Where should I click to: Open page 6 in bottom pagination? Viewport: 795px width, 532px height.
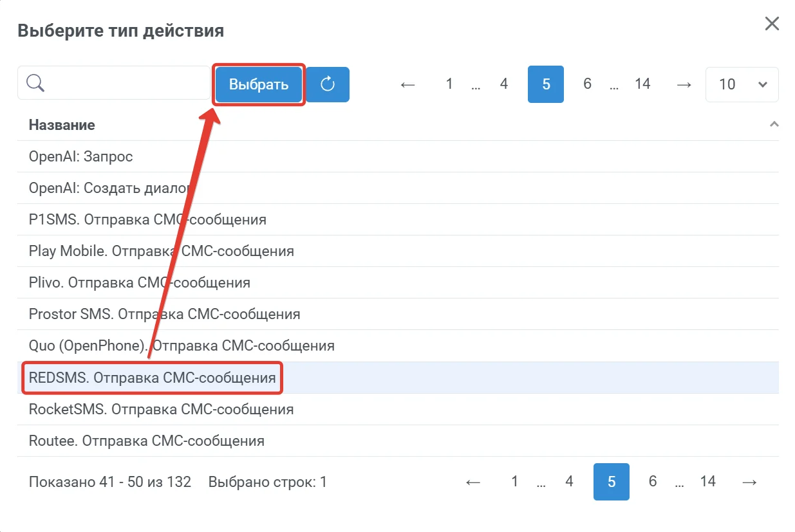point(653,482)
